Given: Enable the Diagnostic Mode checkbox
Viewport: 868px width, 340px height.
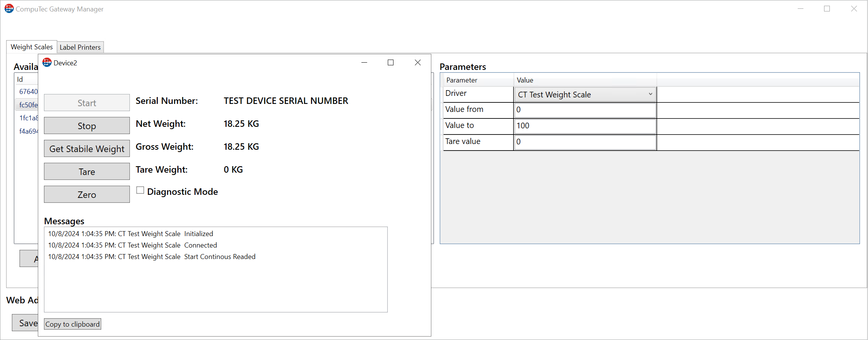Looking at the screenshot, I should point(140,191).
